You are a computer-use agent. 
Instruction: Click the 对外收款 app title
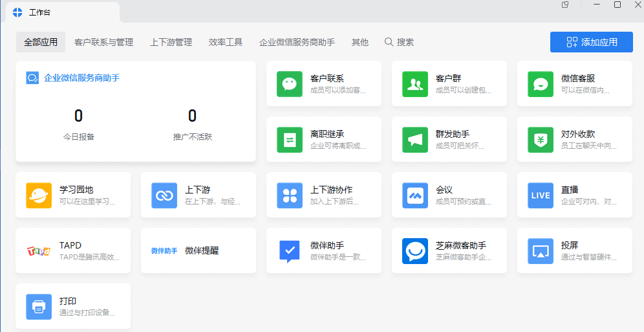[x=578, y=134]
